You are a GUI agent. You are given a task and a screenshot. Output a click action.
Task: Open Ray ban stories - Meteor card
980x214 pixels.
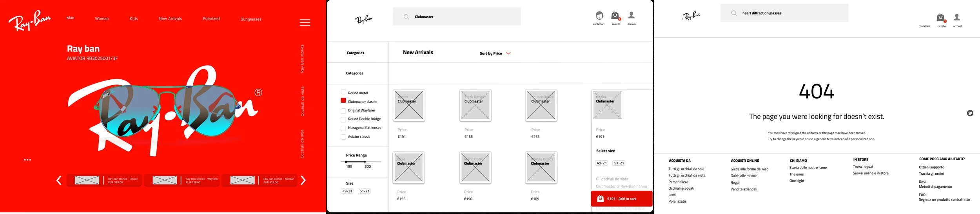(x=260, y=181)
